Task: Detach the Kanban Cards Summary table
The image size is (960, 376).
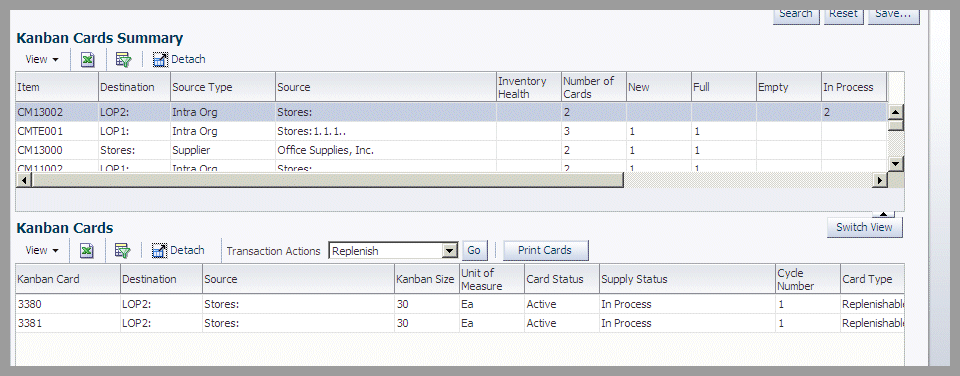Action: 179,59
